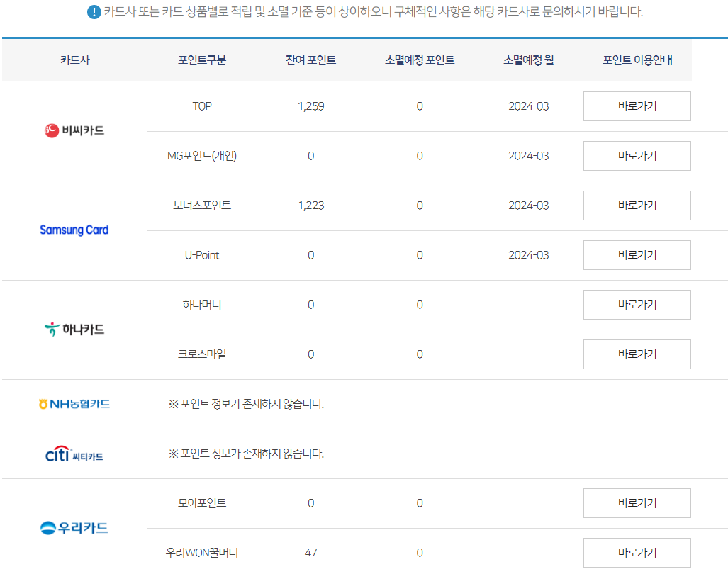
Task: Open 바로가기 for TOP points
Action: pos(636,106)
